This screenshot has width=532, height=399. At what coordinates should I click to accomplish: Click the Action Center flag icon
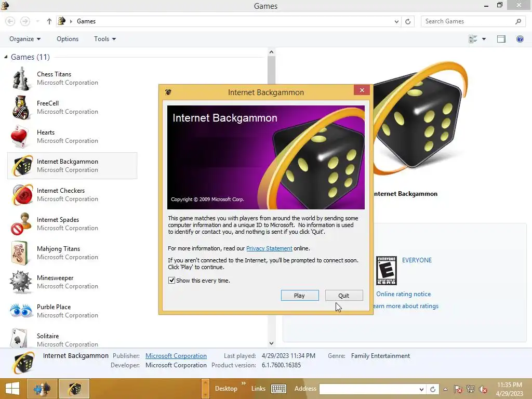(x=458, y=389)
